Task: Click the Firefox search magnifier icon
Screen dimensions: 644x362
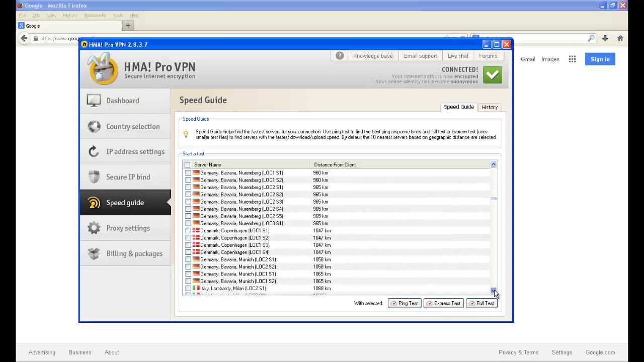Action: (591, 38)
